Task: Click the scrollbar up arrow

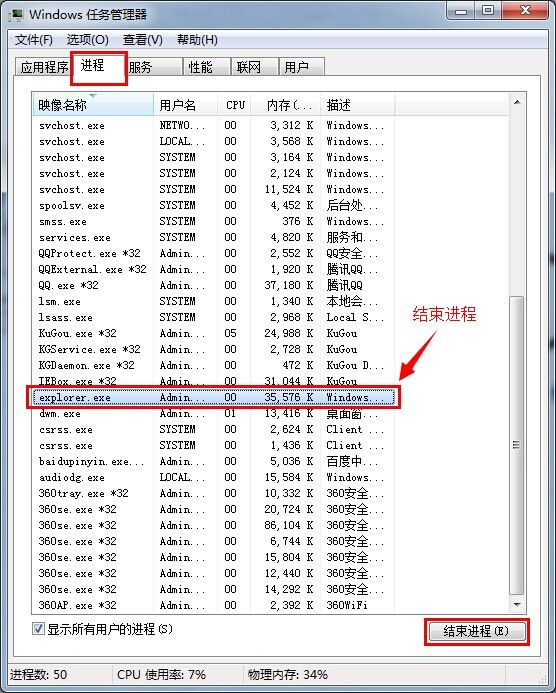Action: (517, 103)
